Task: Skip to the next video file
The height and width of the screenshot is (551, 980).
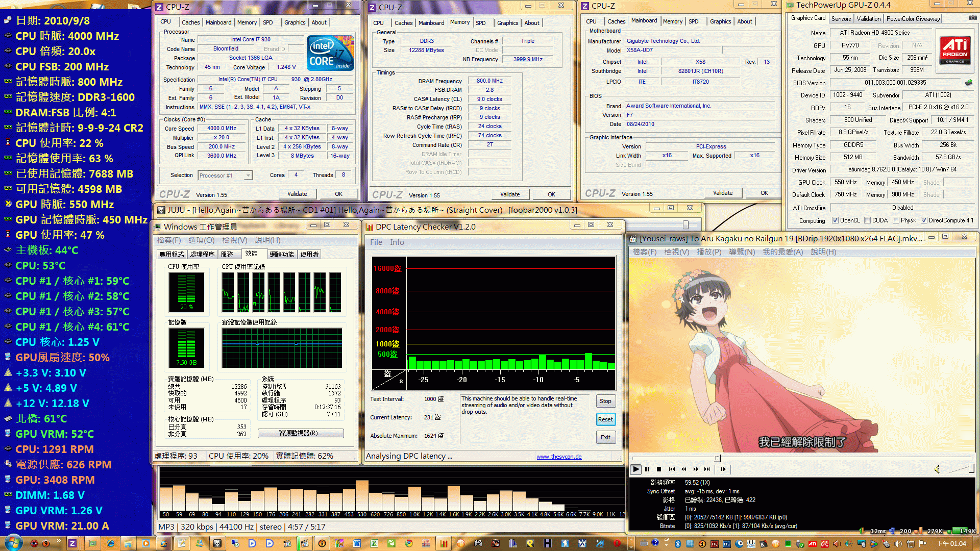Action: click(707, 469)
